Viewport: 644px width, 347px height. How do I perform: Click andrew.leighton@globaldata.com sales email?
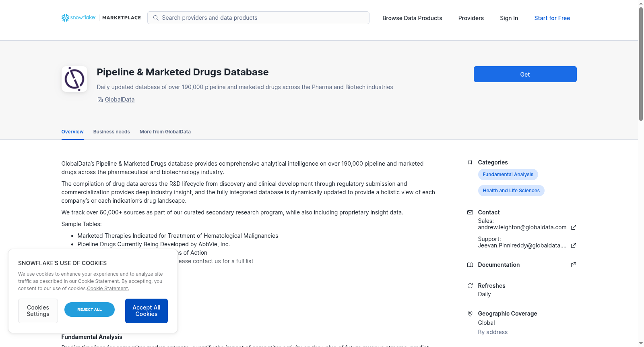point(522,227)
